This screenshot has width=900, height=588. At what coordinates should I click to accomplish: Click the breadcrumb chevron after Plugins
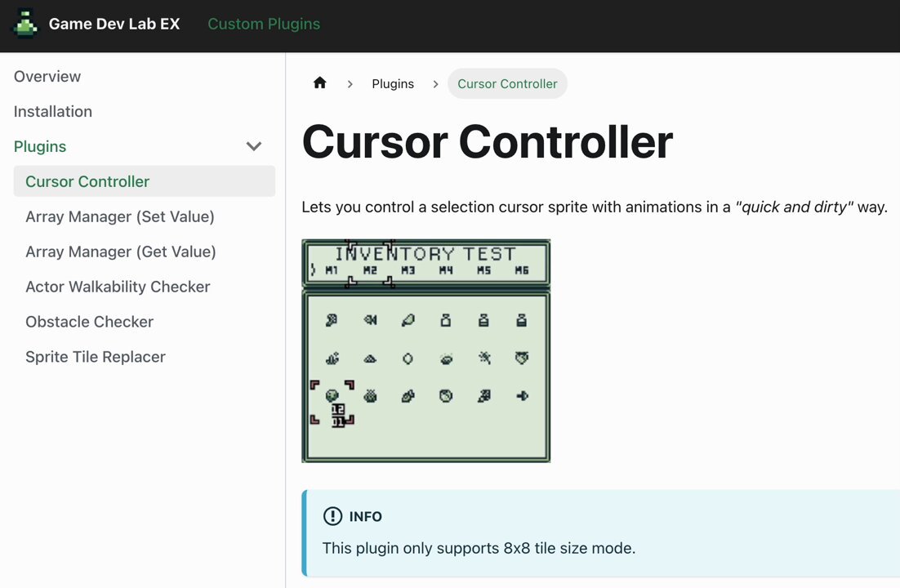435,84
